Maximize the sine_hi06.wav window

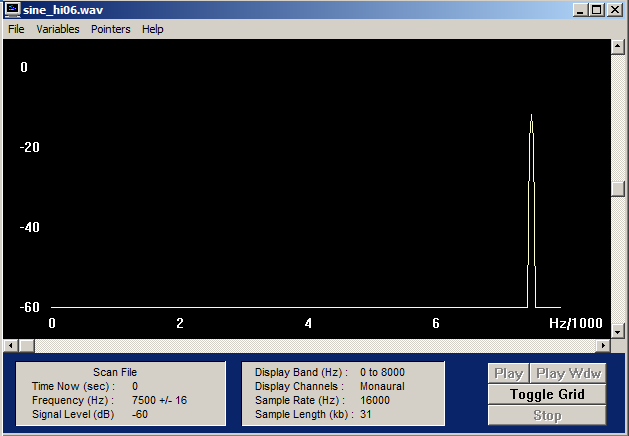pyautogui.click(x=597, y=10)
